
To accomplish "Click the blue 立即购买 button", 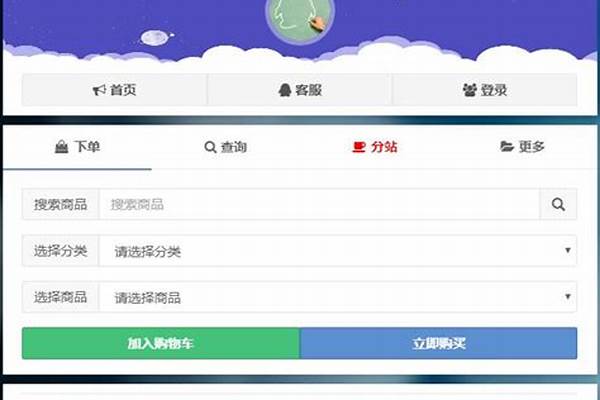I will tap(439, 343).
